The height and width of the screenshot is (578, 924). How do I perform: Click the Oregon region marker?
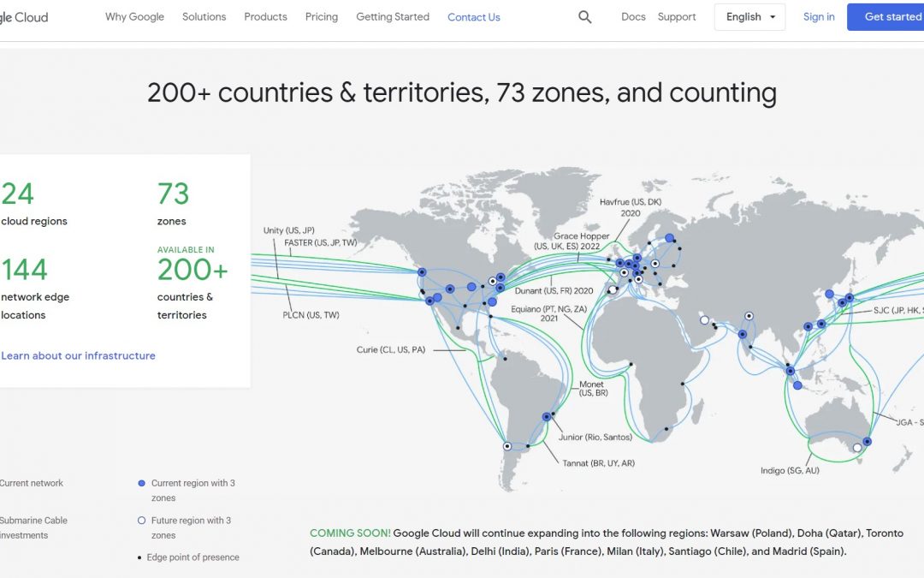pos(422,272)
